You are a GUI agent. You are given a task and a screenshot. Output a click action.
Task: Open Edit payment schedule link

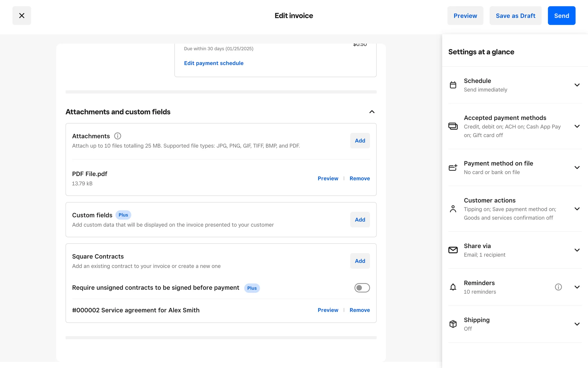pos(214,63)
